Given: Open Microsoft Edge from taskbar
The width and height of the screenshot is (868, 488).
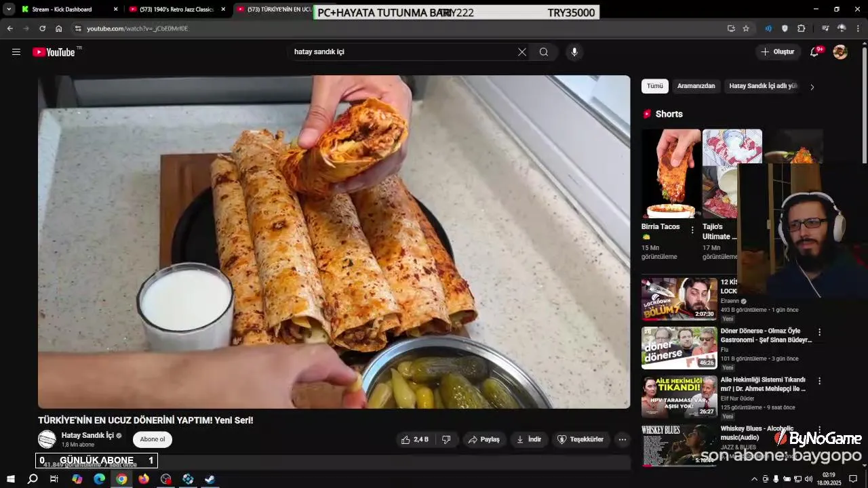Looking at the screenshot, I should (100, 479).
